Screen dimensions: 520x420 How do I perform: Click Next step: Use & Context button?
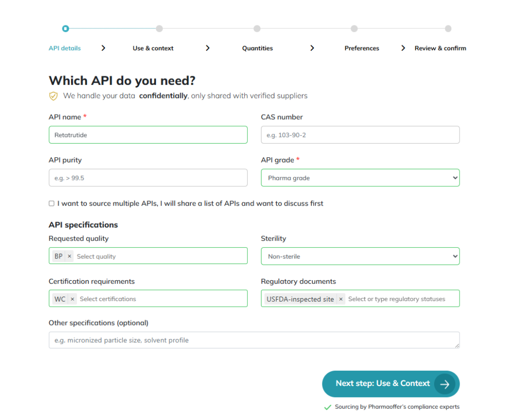pos(383,384)
